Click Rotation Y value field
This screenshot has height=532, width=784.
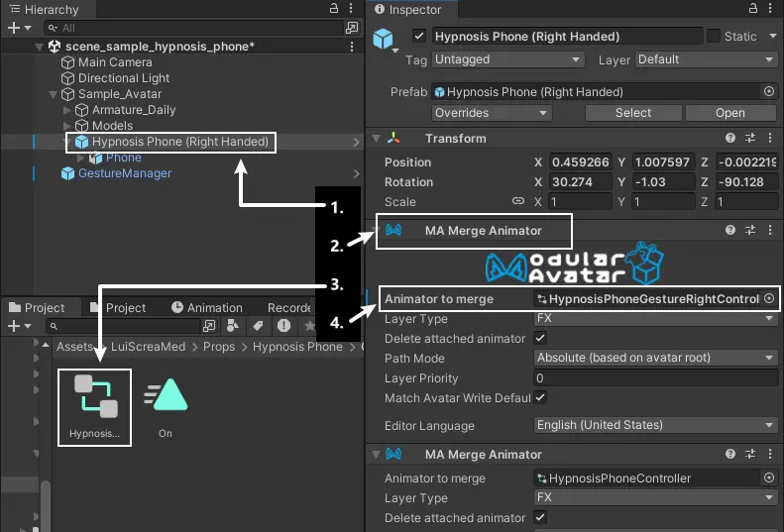[663, 182]
